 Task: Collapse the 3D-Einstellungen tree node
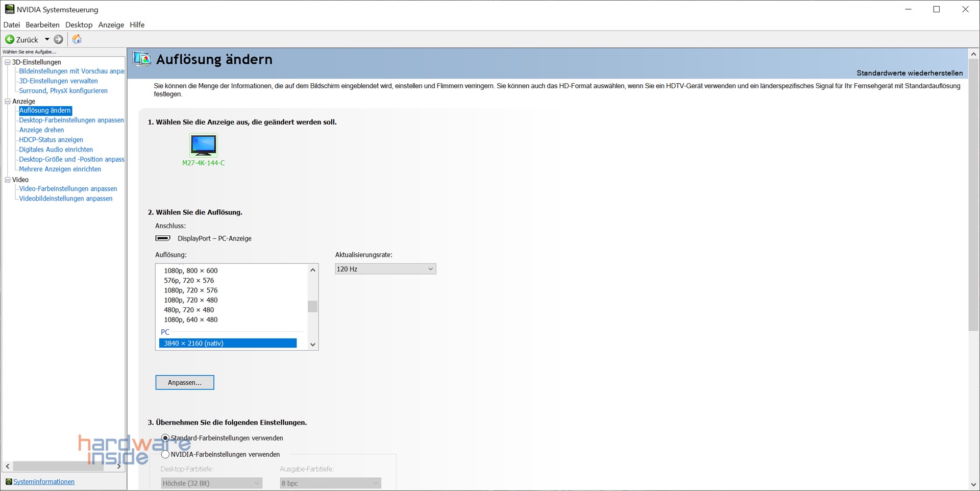[x=8, y=62]
